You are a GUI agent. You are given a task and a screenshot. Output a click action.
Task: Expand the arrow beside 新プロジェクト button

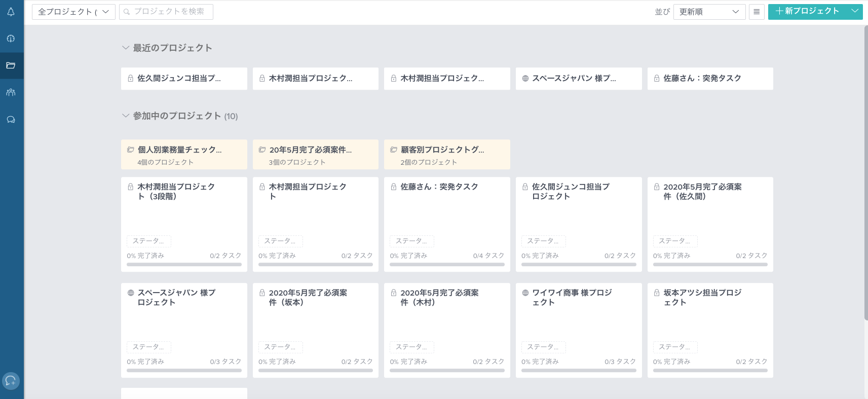click(x=855, y=12)
